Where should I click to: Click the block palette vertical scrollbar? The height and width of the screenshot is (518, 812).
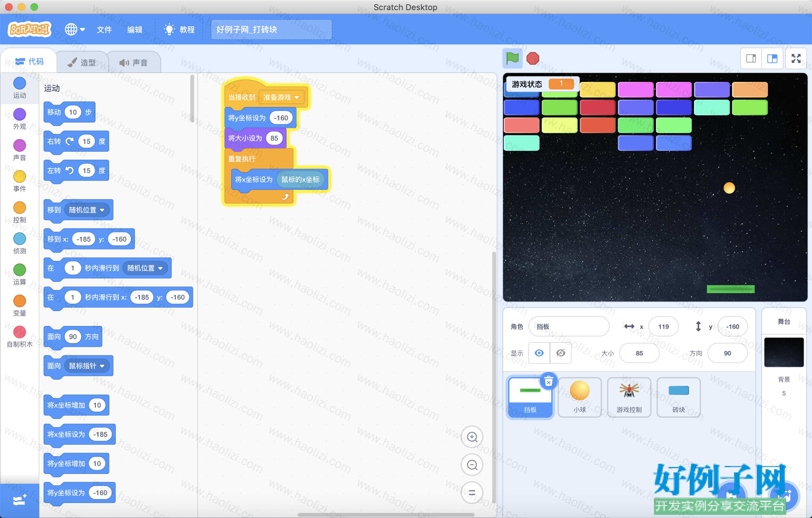coord(192,99)
